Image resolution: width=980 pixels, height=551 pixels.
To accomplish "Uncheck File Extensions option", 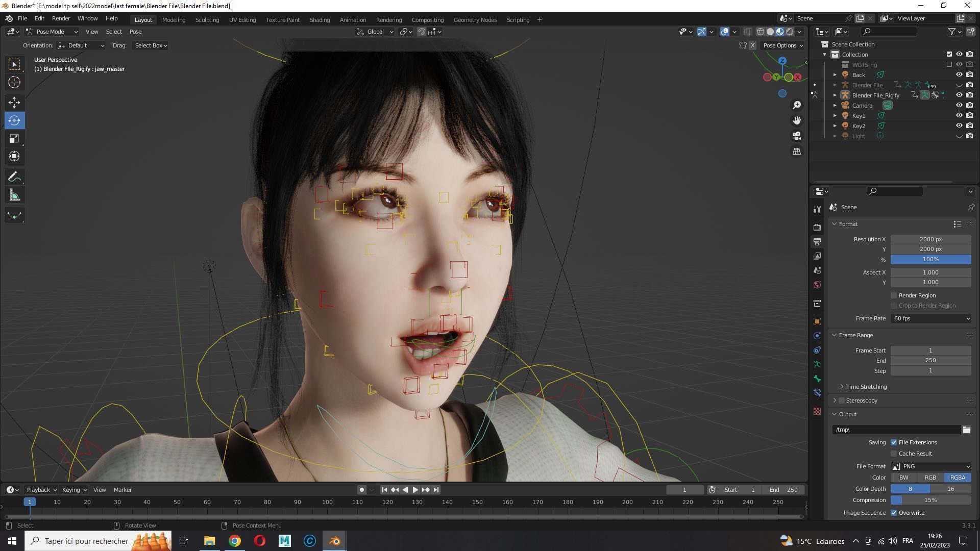I will tap(894, 442).
